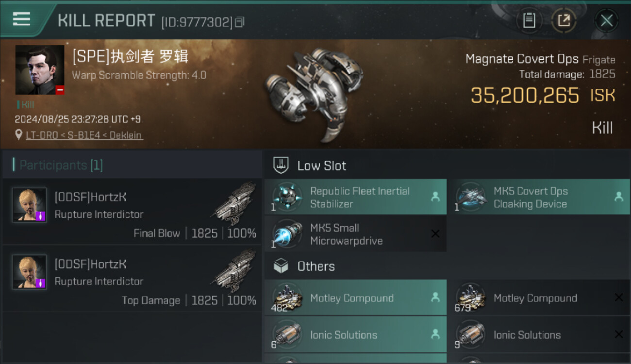
Task: Copy the kill report ID icon
Action: click(x=239, y=22)
